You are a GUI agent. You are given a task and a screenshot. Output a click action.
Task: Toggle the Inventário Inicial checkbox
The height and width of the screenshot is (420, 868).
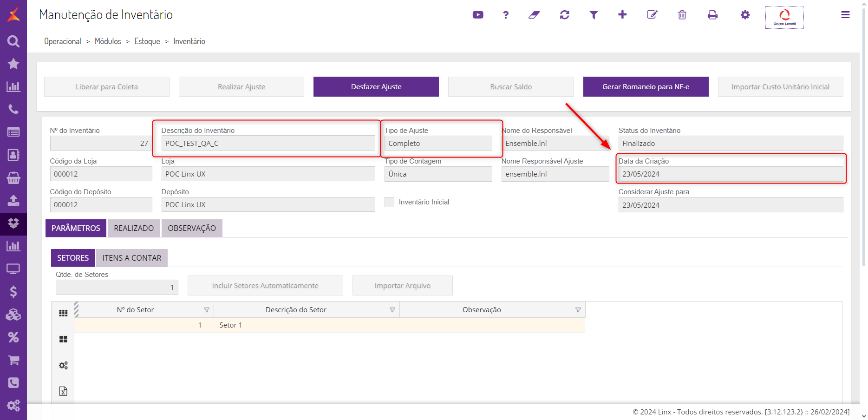(x=389, y=202)
